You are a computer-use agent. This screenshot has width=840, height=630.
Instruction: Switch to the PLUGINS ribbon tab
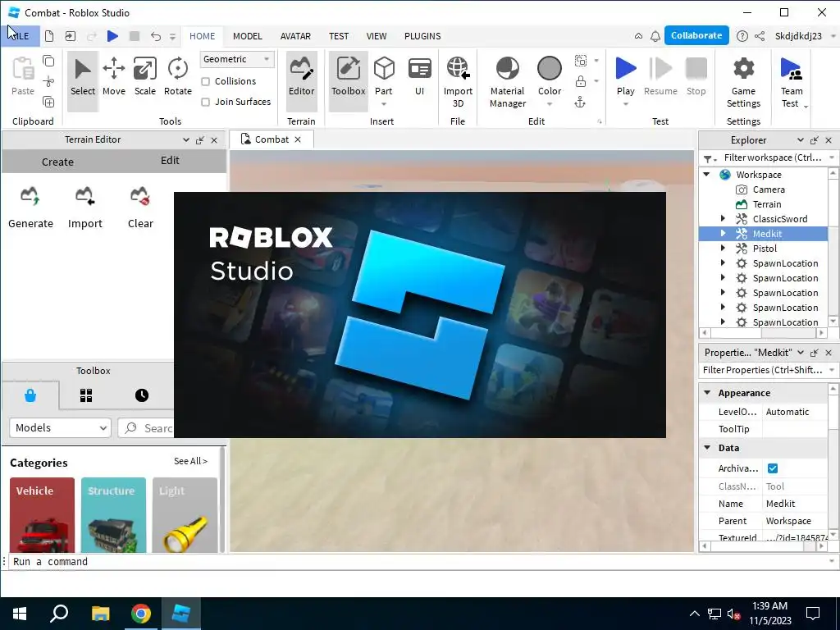pyautogui.click(x=422, y=36)
